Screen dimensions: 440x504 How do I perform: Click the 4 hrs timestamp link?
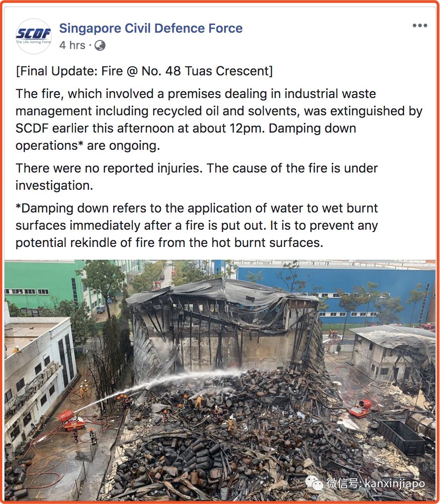tap(72, 45)
